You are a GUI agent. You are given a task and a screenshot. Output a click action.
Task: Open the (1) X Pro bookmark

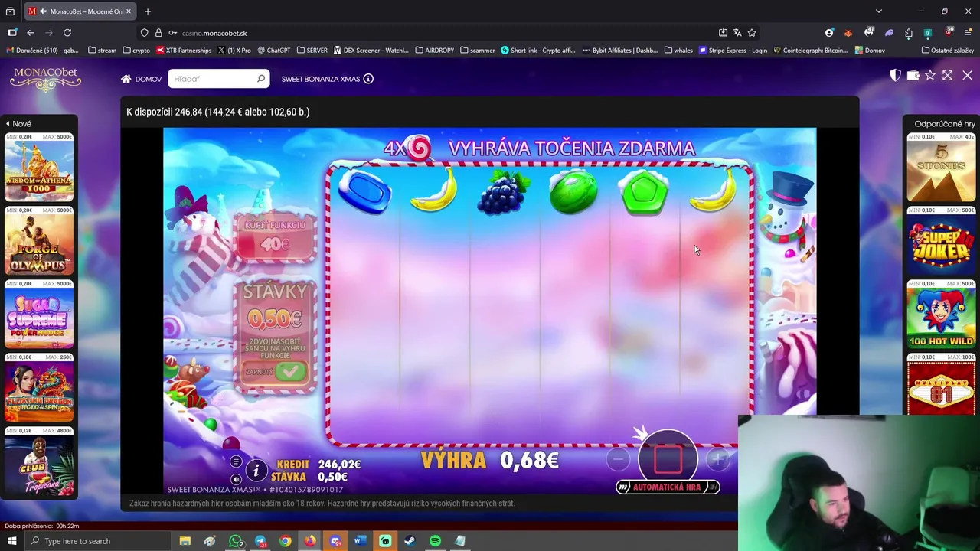pos(234,51)
